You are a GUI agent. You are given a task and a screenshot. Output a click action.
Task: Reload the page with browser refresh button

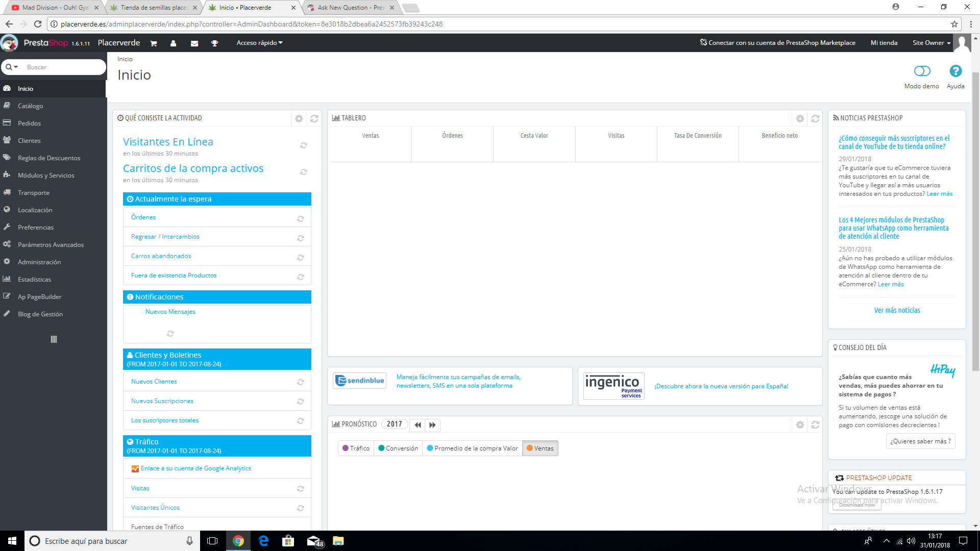[37, 24]
